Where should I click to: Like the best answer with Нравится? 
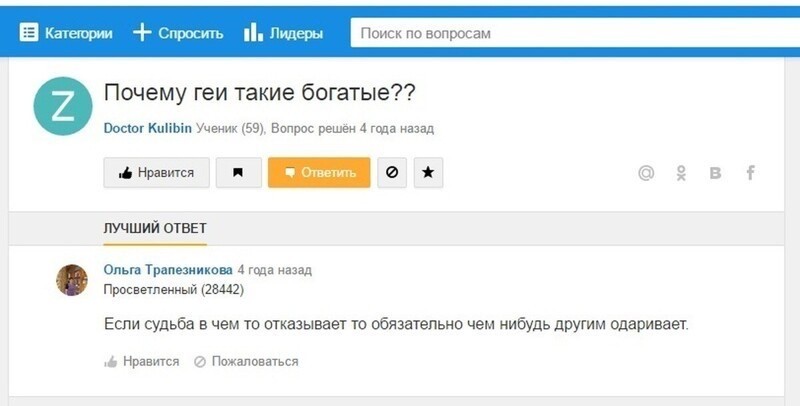142,361
